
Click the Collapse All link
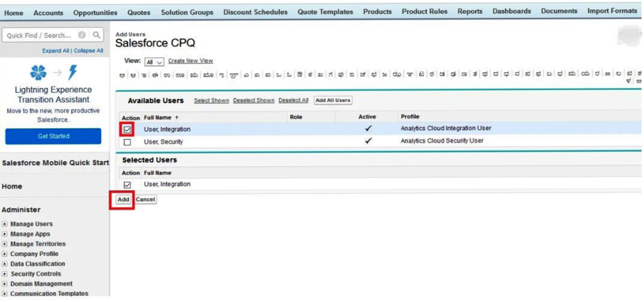click(88, 51)
